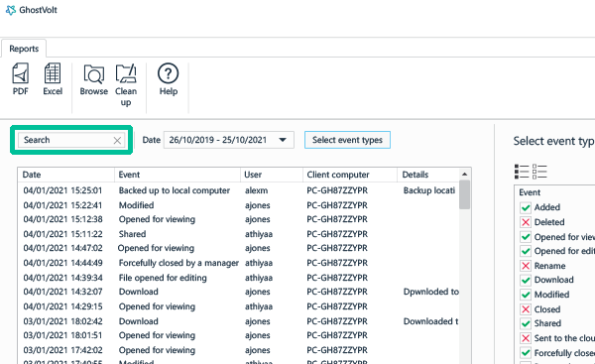Click the Event header in event types list
Viewport: 595px width, 364px height.
point(530,192)
